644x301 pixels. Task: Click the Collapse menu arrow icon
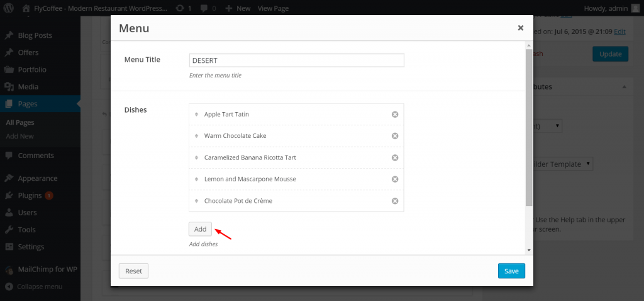click(x=9, y=287)
